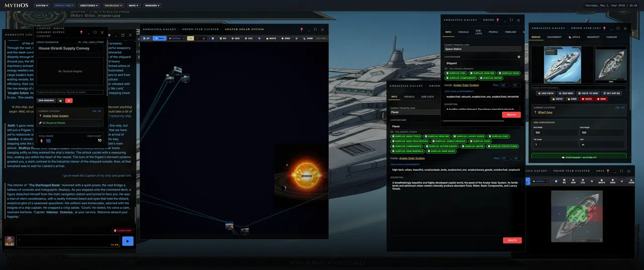The height and width of the screenshot is (270, 644).
Task: Open the WINDOWS menu
Action: point(152,6)
